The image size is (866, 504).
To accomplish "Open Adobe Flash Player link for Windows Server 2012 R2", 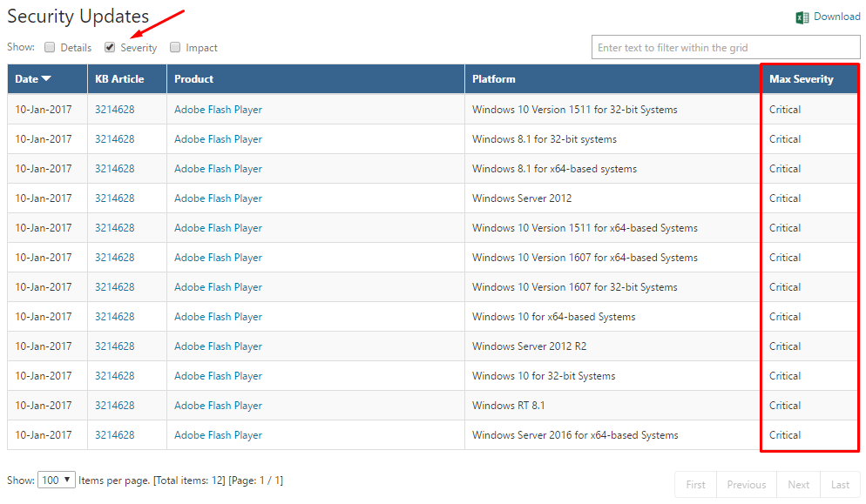I will coord(218,346).
